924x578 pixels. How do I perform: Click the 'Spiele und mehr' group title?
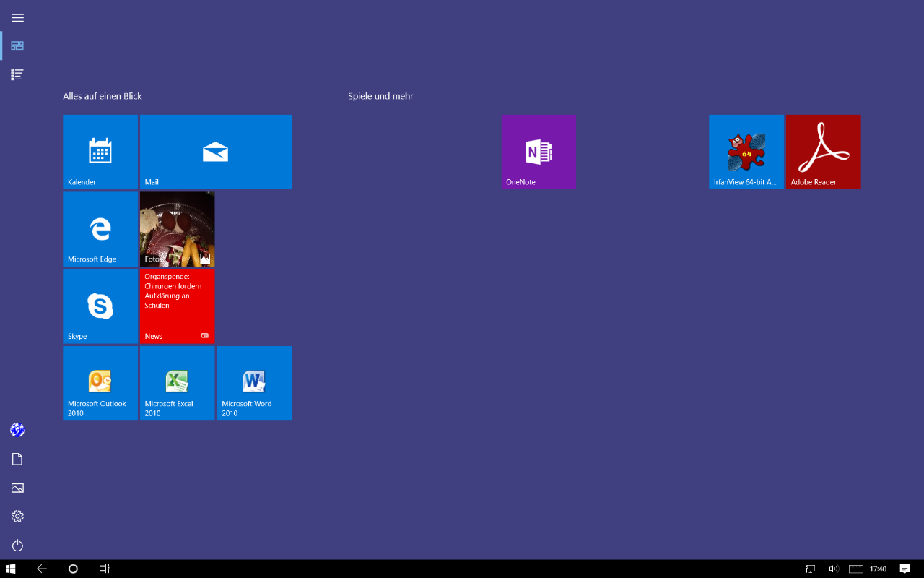point(380,96)
